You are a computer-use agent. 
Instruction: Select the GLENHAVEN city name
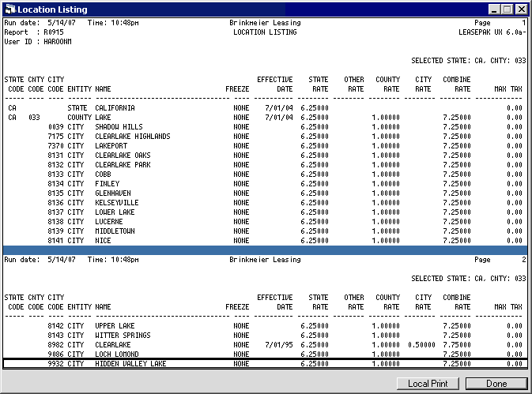(x=113, y=193)
